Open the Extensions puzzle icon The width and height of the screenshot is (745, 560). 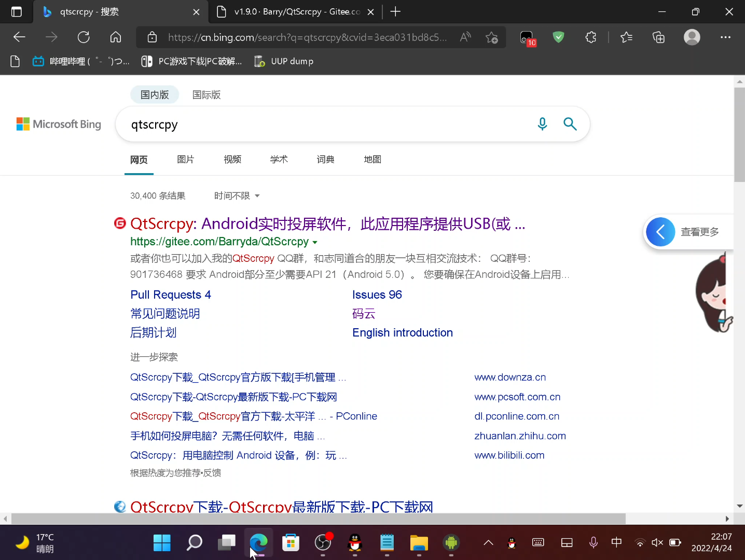pyautogui.click(x=590, y=37)
